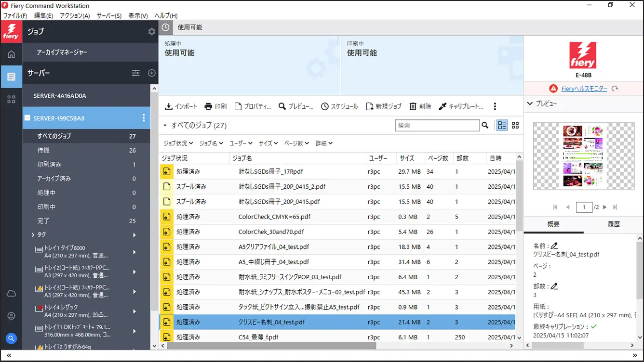Screen dimensions: 644x362
Task: Switch to thumbnail grid view
Action: pos(515,125)
